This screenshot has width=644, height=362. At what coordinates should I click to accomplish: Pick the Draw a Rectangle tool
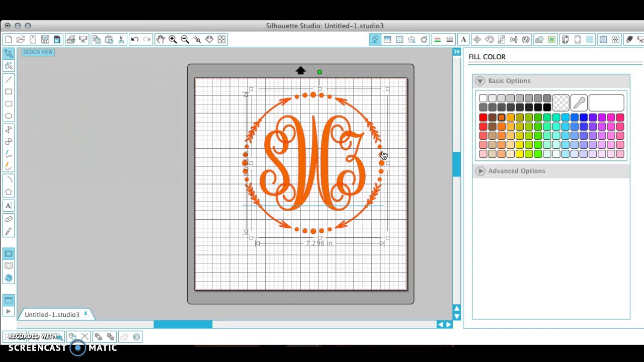9,92
